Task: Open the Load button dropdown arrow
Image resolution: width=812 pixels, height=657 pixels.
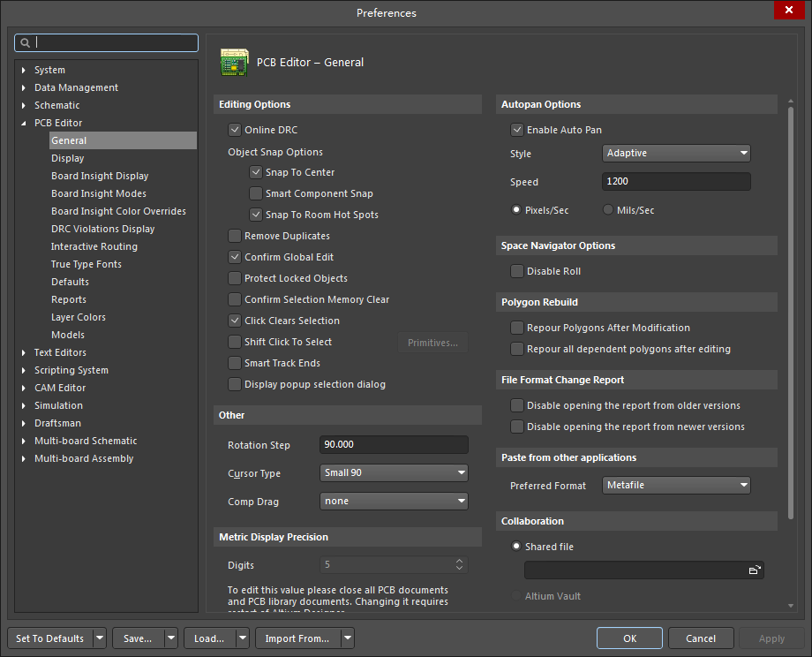Action: coord(243,638)
